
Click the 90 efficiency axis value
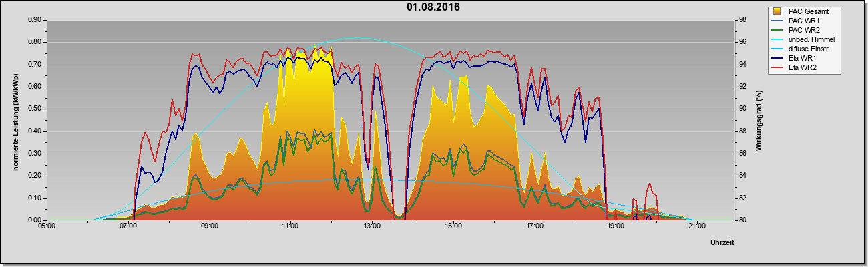742,109
